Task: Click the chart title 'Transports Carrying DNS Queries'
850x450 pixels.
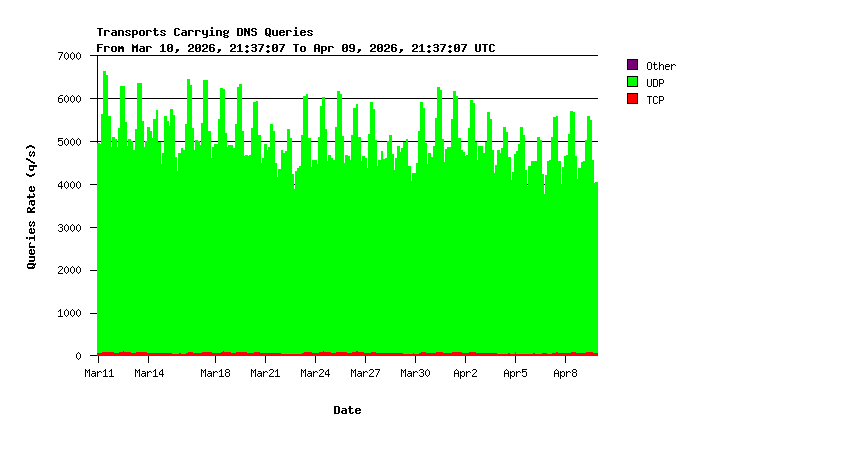Action: [x=205, y=32]
